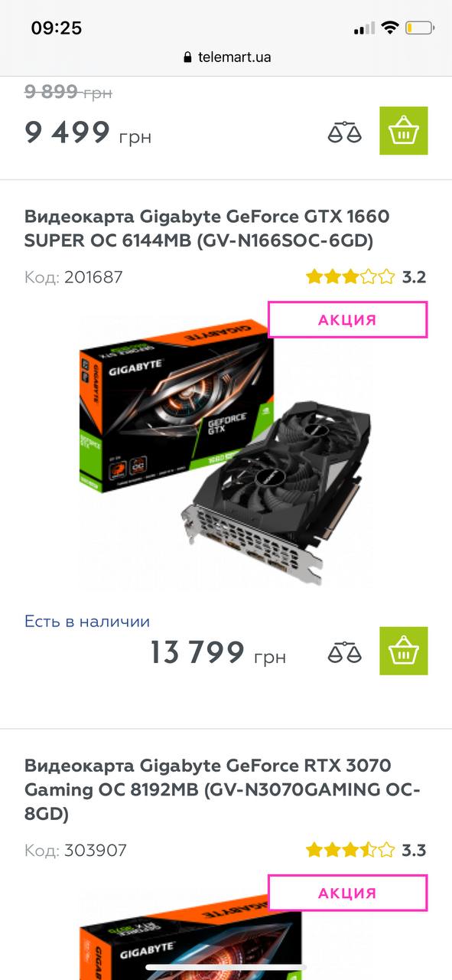Tap the 3.3 star rating
This screenshot has height=980, width=452.
pyautogui.click(x=366, y=850)
